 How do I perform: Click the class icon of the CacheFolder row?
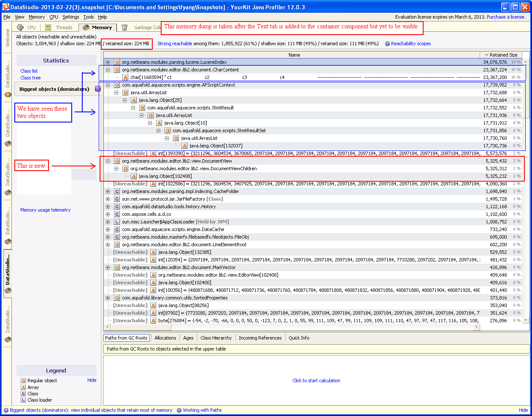pos(117,191)
